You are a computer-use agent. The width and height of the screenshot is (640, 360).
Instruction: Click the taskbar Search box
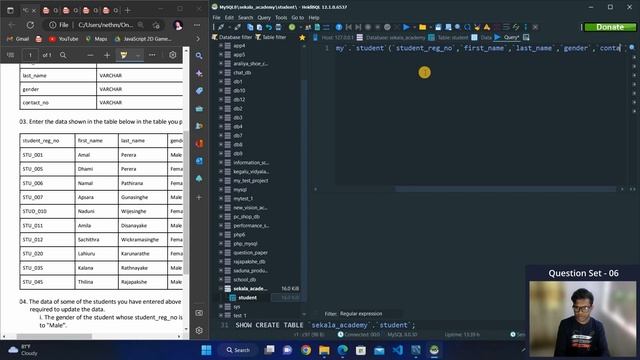point(238,350)
